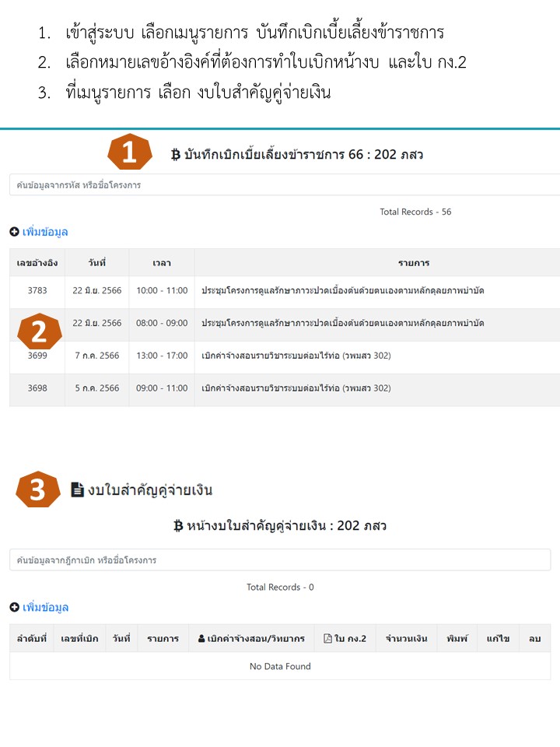Screen dimensions: 560x747
Task: Click the No Data Found message
Action: 280,666
